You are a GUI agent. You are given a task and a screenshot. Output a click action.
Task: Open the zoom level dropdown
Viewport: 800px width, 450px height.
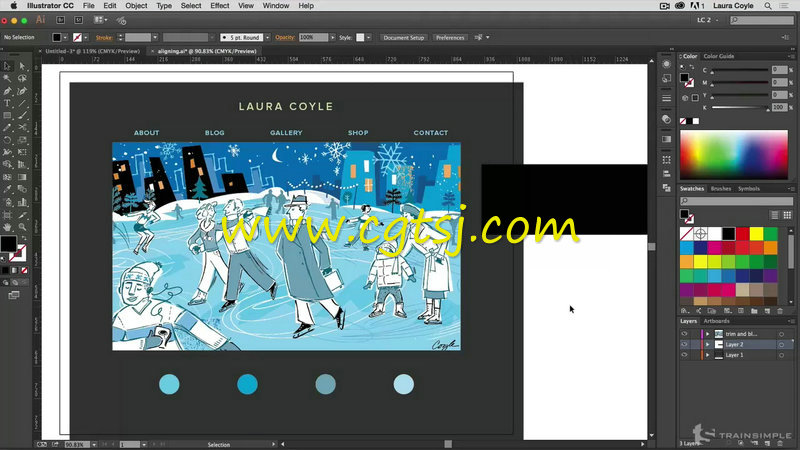pyautogui.click(x=94, y=445)
